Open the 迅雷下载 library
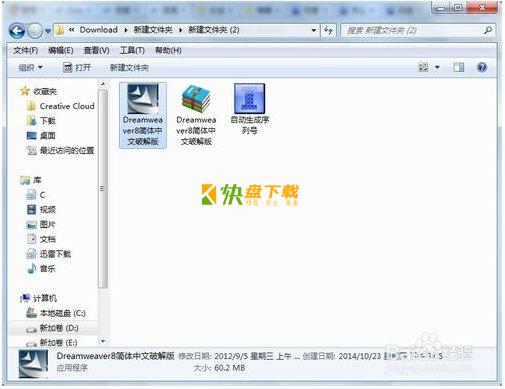Image resolution: width=505 pixels, height=389 pixels. [x=49, y=254]
